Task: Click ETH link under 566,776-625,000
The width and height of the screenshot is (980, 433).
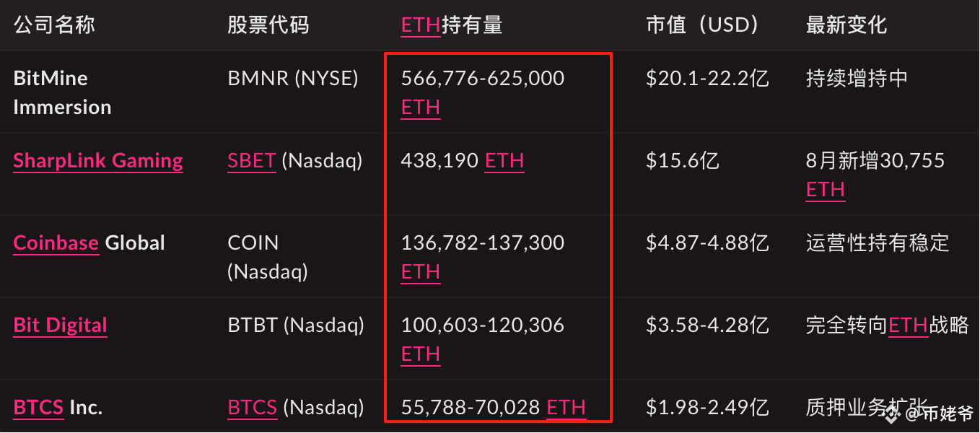Action: (x=421, y=108)
